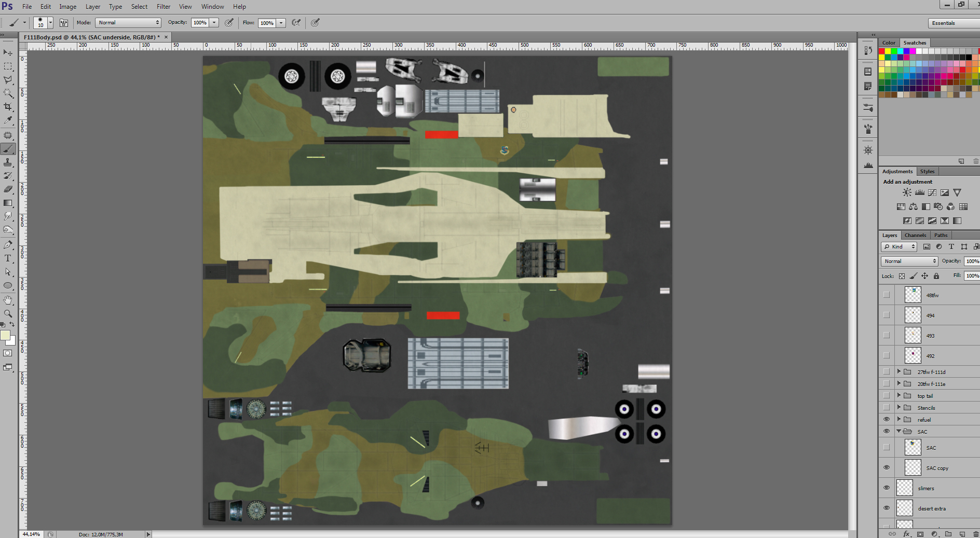The width and height of the screenshot is (980, 538).
Task: Open the brush Mode dropdown
Action: click(128, 23)
